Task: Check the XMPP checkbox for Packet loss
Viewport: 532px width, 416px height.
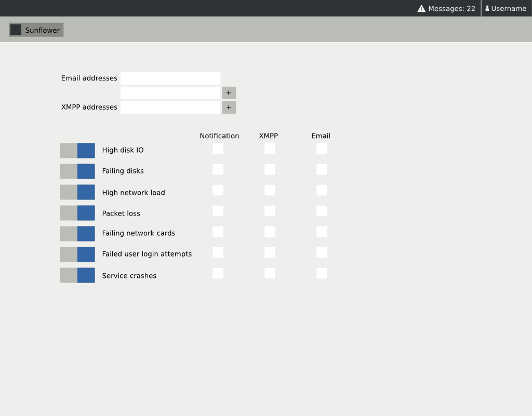Action: pyautogui.click(x=270, y=211)
